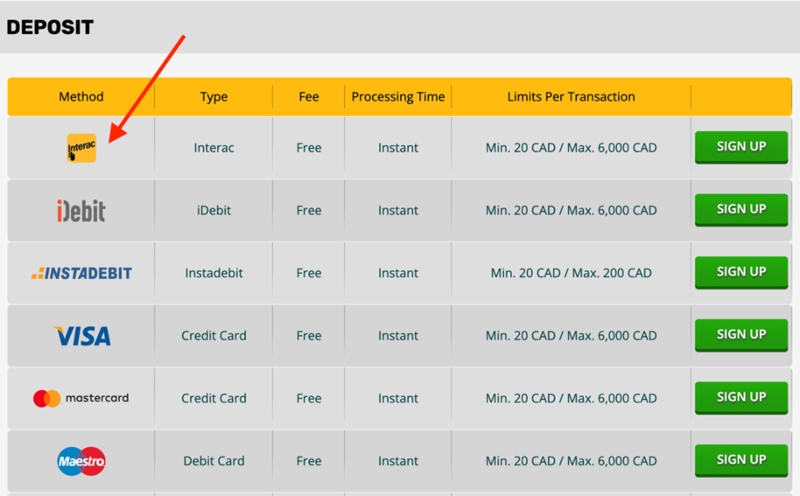Sign up using the Interac row button
This screenshot has width=800, height=496.
[x=741, y=147]
